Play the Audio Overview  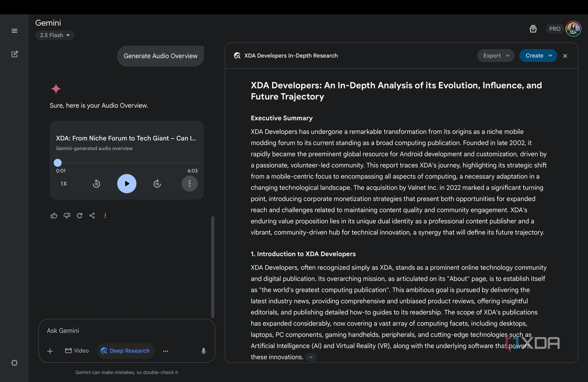click(127, 184)
